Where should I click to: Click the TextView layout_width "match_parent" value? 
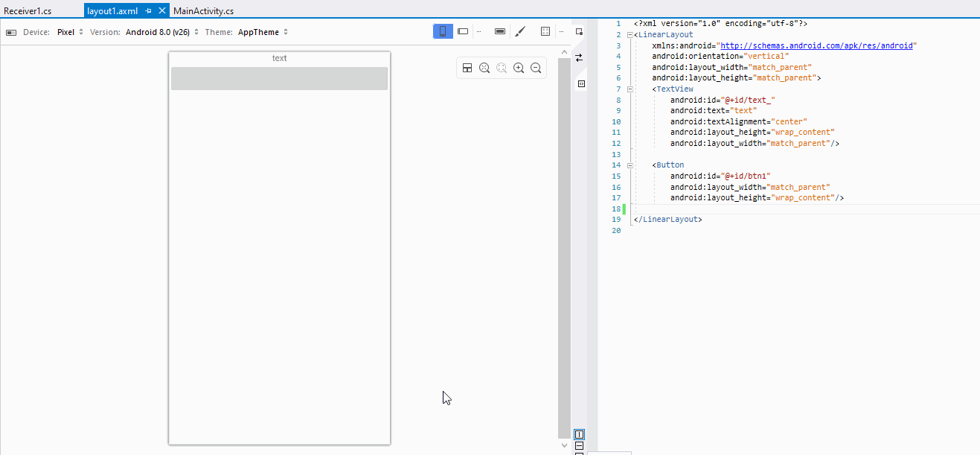798,143
